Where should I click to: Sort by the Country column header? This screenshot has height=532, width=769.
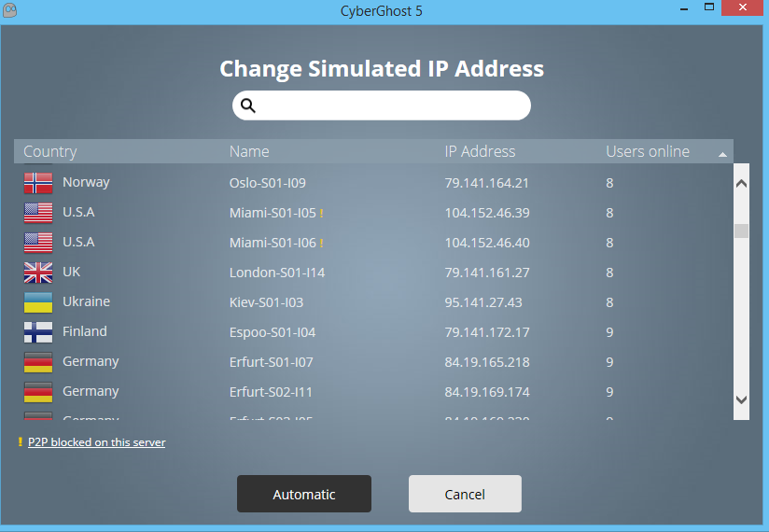click(50, 151)
